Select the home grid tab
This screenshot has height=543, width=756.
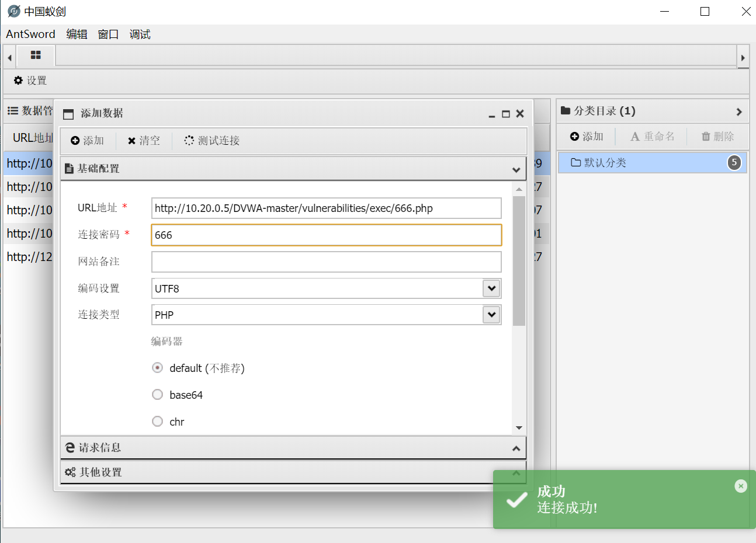(x=36, y=55)
